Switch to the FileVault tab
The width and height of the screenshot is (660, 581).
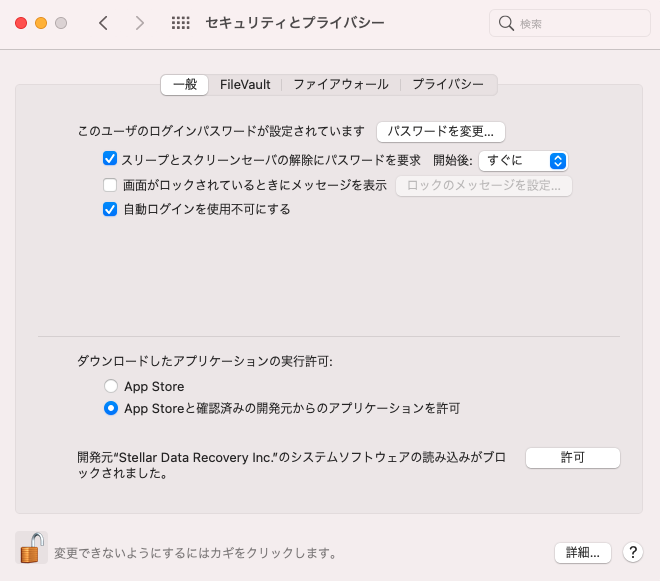(245, 85)
